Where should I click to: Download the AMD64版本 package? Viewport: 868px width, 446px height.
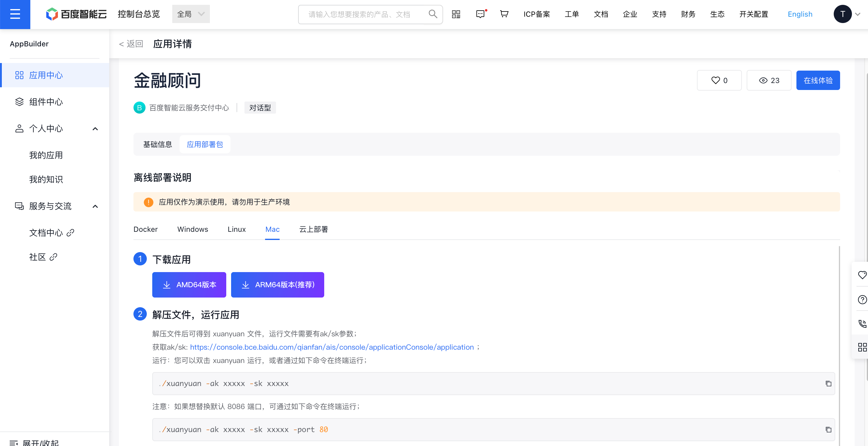pyautogui.click(x=189, y=285)
